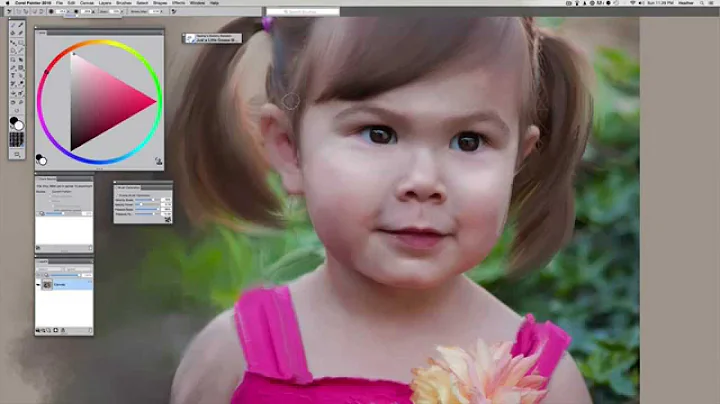Adjust the Velocity Scale slider
Screen dimensions: 720x404
pyautogui.click(x=147, y=200)
